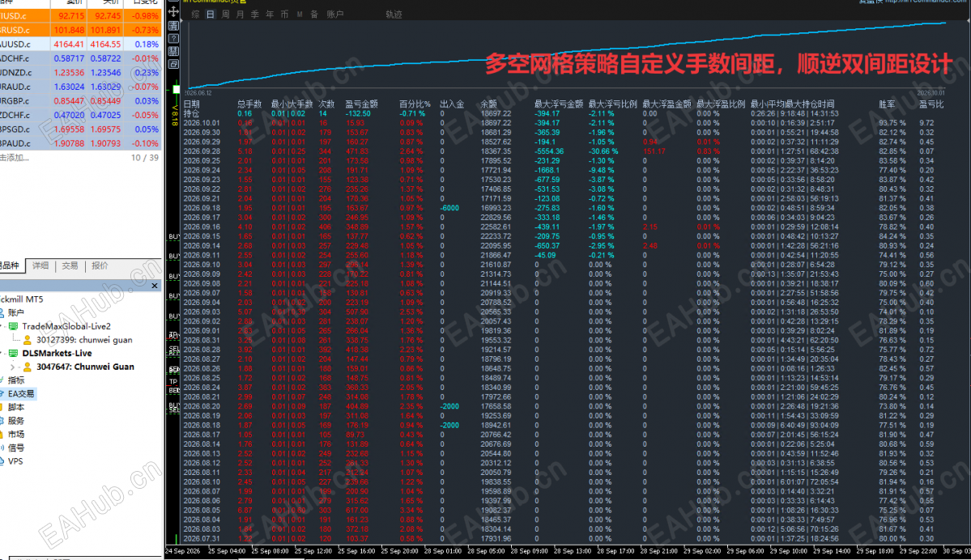Screen dimensions: 971x560
Task: Click the 余额 column header
Action: coord(488,104)
